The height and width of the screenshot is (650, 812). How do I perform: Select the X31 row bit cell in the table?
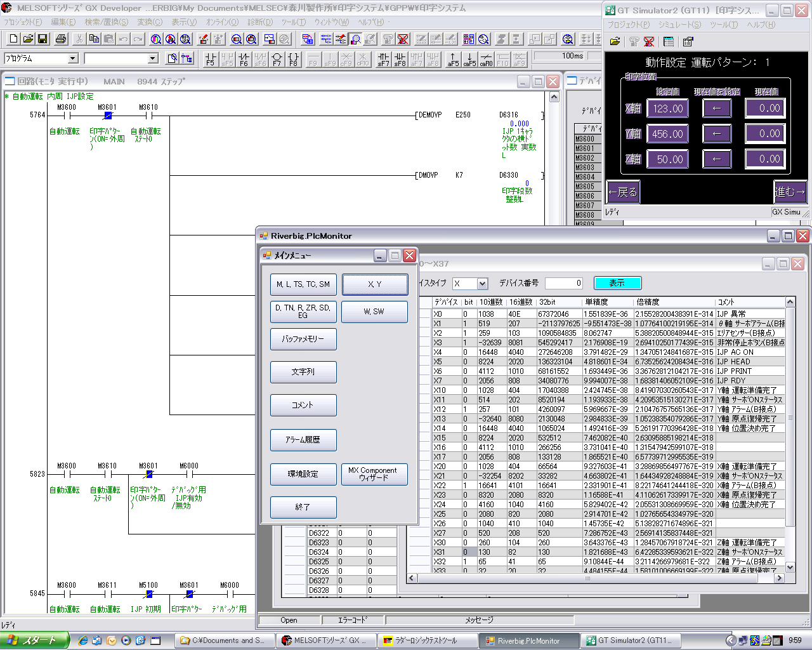click(x=468, y=552)
